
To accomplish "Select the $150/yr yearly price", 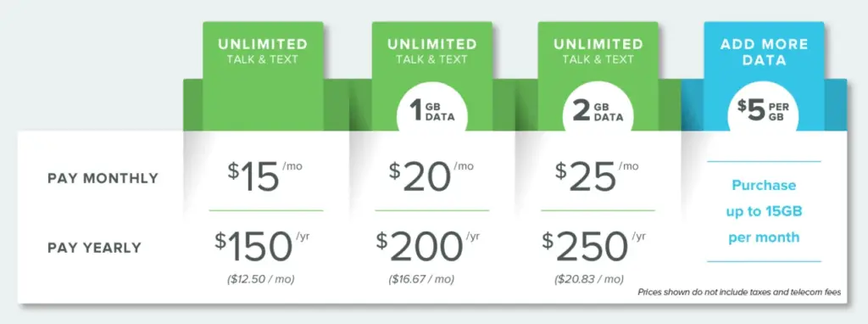I will point(262,246).
